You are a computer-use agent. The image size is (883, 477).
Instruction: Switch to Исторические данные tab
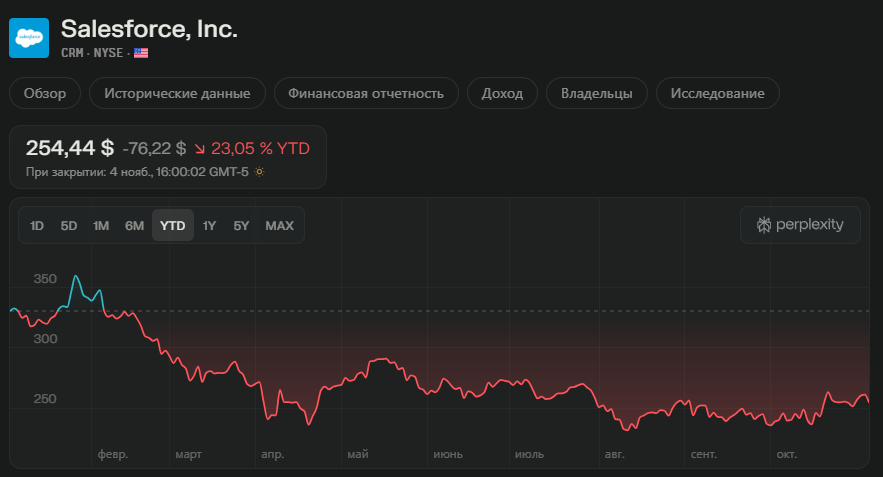177,94
